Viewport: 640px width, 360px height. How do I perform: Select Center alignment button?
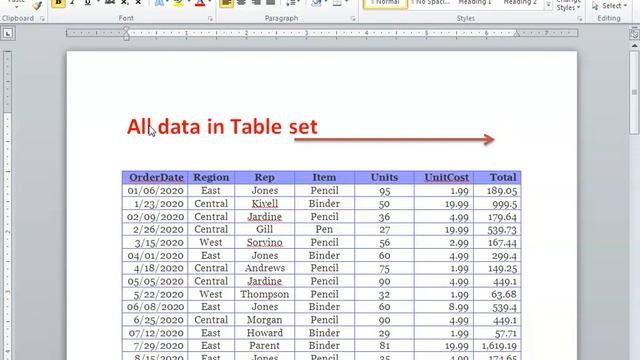coord(241,3)
